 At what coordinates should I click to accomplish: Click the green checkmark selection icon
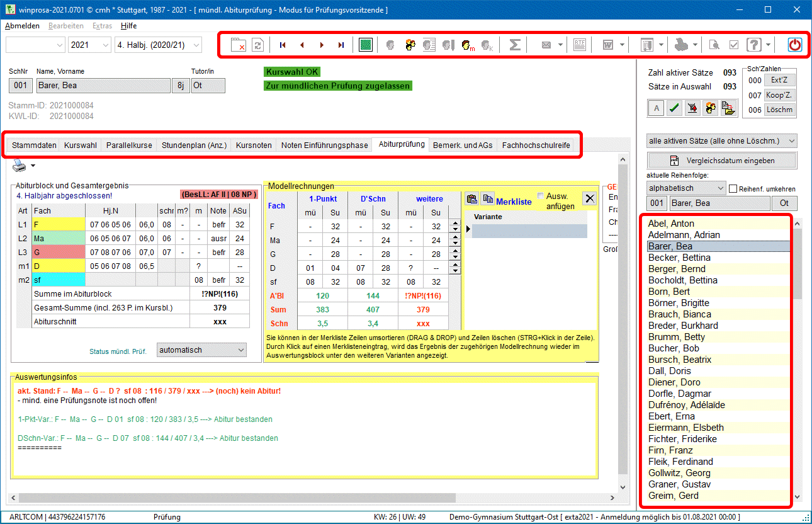(674, 108)
